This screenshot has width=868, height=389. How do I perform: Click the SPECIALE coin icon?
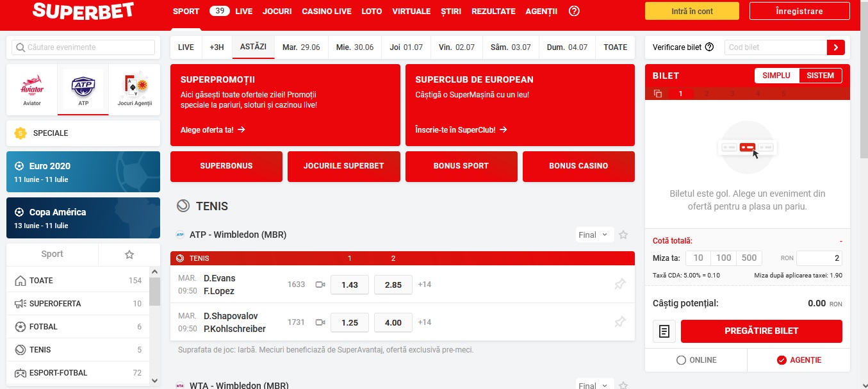point(21,133)
